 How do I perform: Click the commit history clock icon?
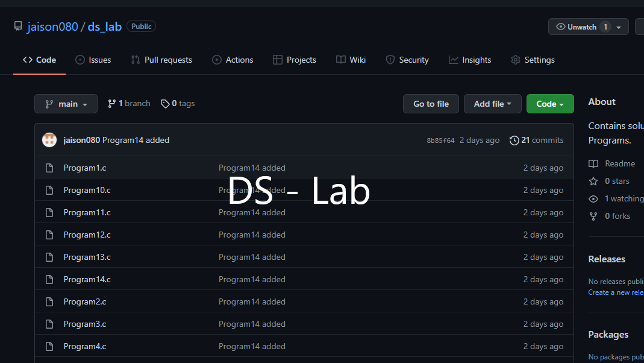click(514, 140)
